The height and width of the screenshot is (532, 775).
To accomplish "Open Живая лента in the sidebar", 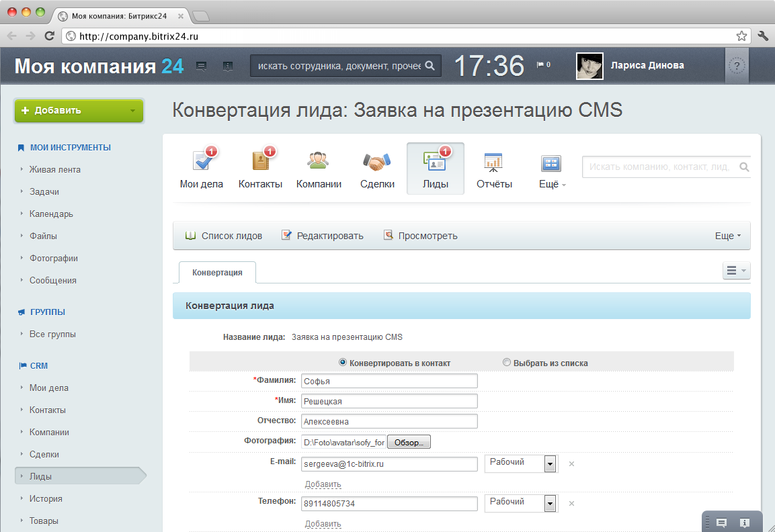I will point(55,169).
